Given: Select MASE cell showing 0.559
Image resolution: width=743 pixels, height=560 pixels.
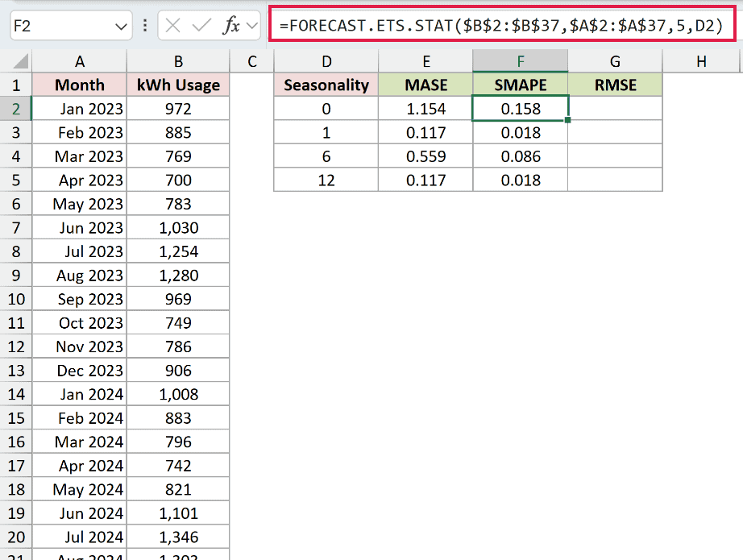Looking at the screenshot, I should pos(425,156).
